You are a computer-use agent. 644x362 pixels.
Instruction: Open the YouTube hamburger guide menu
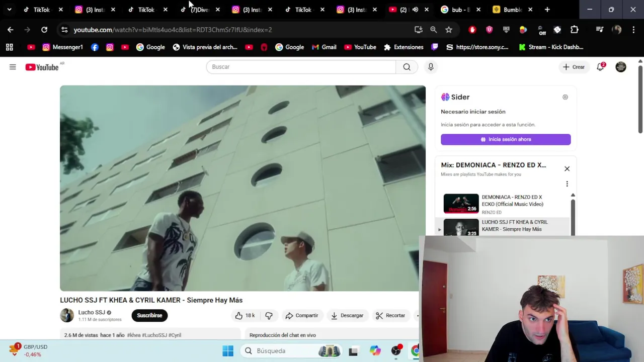tap(13, 67)
